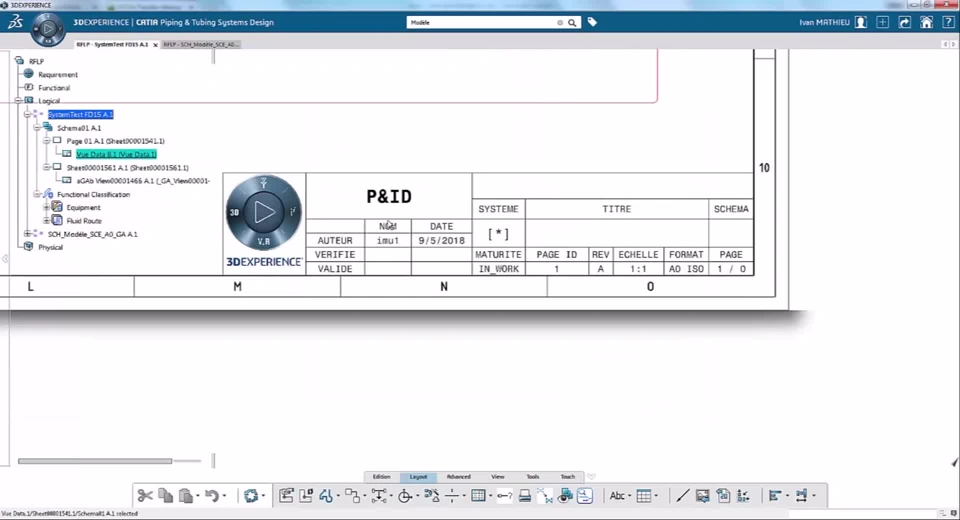The height and width of the screenshot is (520, 960).
Task: Open Ivan MATHIEU profile icon
Action: pyautogui.click(x=861, y=22)
